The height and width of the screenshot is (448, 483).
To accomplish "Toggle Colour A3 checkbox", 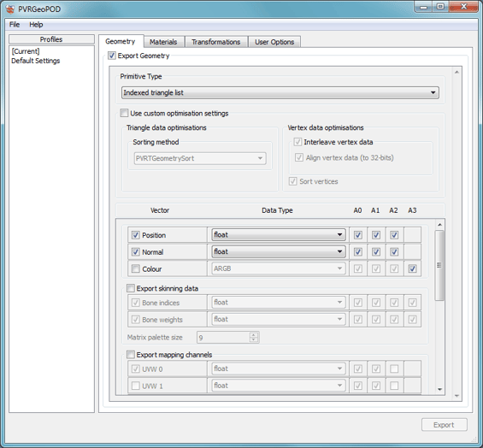I will click(x=412, y=268).
